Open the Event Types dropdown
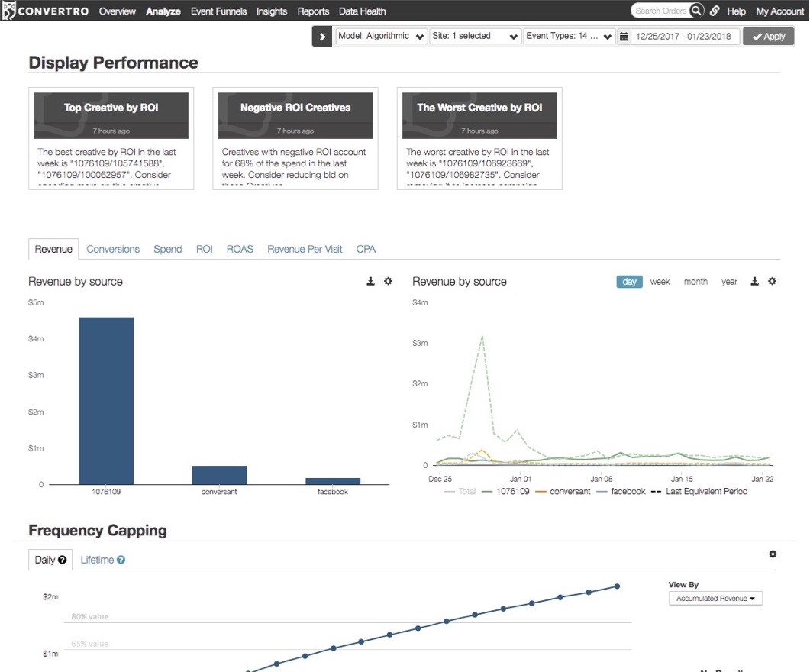 [569, 36]
